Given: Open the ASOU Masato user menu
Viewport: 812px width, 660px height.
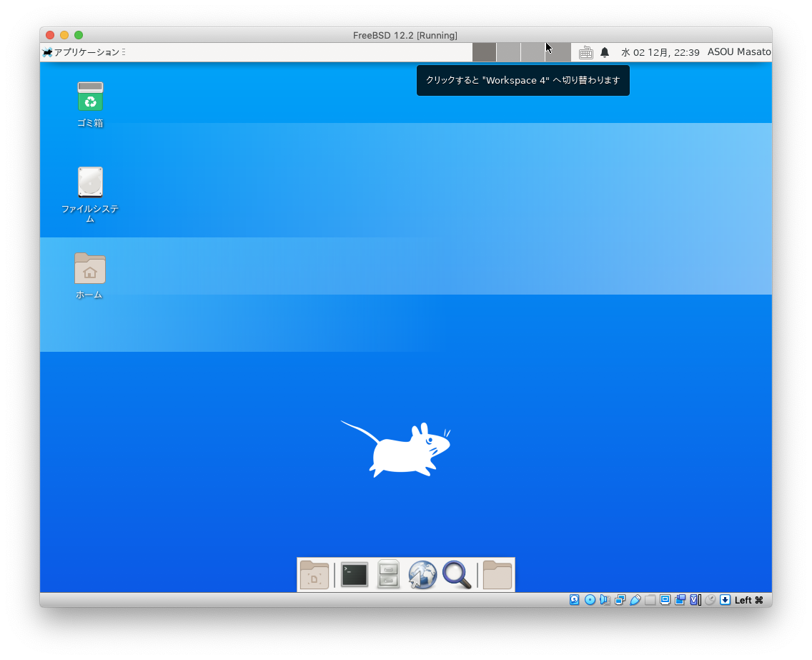Looking at the screenshot, I should click(739, 51).
